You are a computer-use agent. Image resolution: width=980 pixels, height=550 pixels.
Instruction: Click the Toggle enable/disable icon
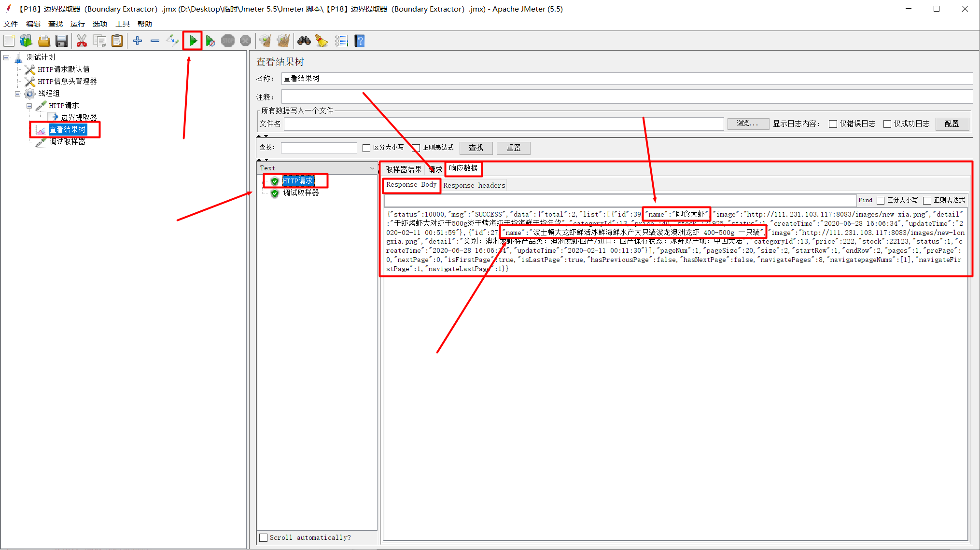pos(172,41)
